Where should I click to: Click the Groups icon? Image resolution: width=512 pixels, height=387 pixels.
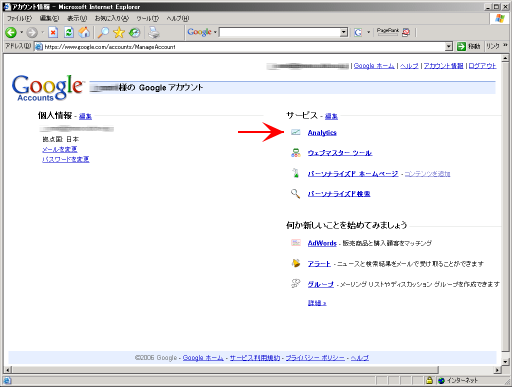pos(296,284)
